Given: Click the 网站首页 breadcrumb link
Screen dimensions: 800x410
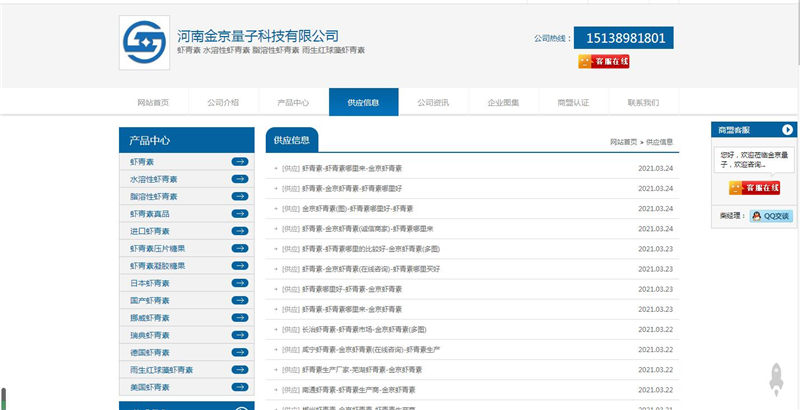Looking at the screenshot, I should (x=623, y=142).
